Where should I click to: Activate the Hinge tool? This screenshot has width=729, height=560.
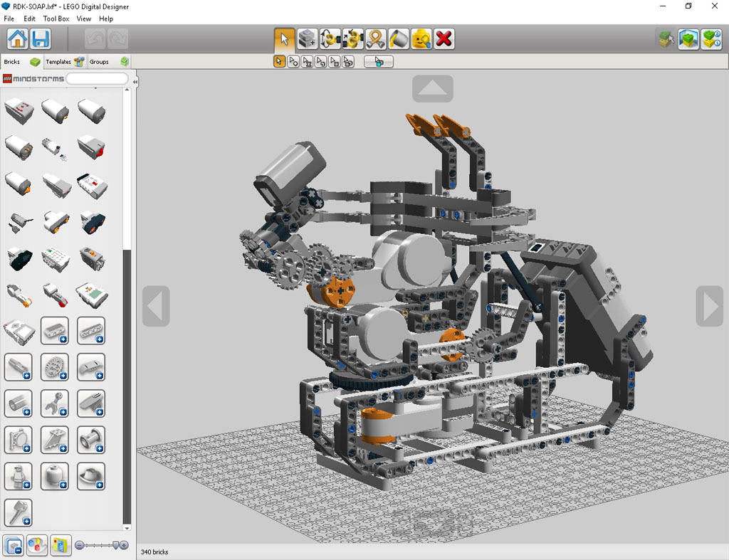[330, 38]
